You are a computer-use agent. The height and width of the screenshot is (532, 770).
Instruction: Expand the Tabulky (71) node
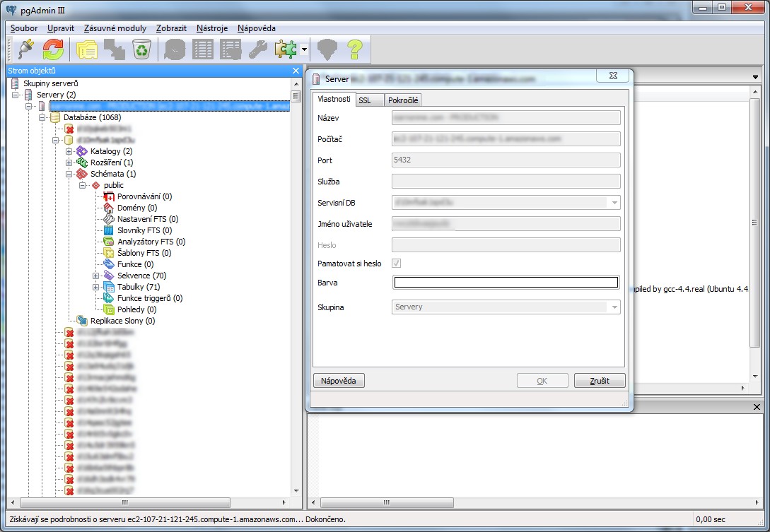pyautogui.click(x=95, y=287)
